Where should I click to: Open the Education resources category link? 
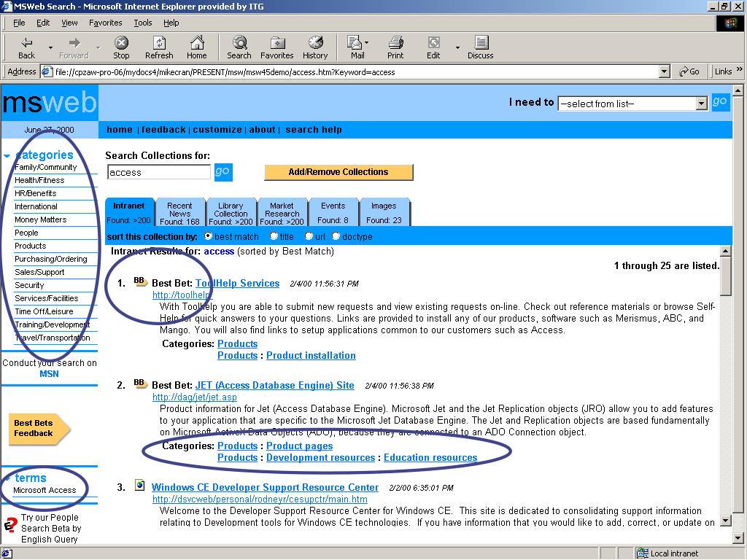pos(430,457)
